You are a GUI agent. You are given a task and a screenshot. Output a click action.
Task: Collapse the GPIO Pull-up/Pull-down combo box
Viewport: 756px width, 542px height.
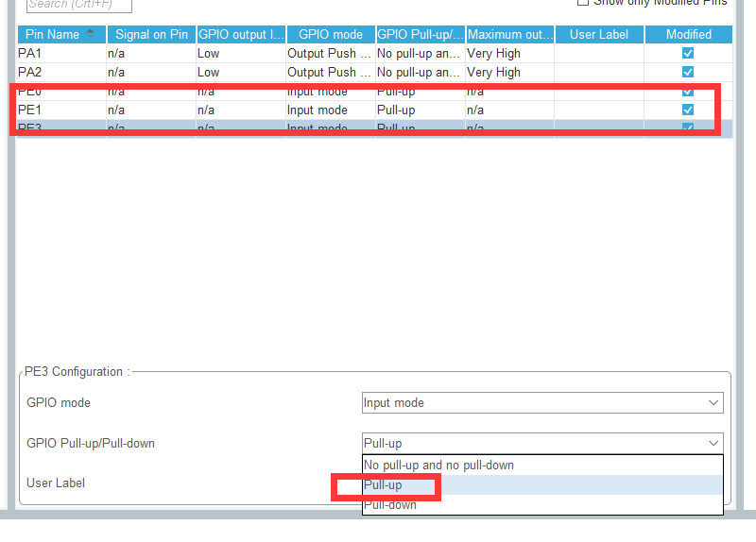(713, 443)
